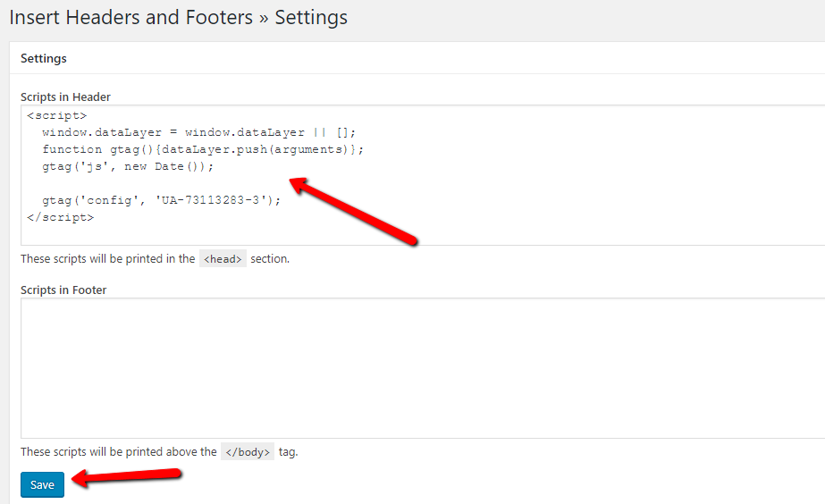Click the closing </script> tag line
Viewport: 825px width, 504px height.
[x=61, y=217]
